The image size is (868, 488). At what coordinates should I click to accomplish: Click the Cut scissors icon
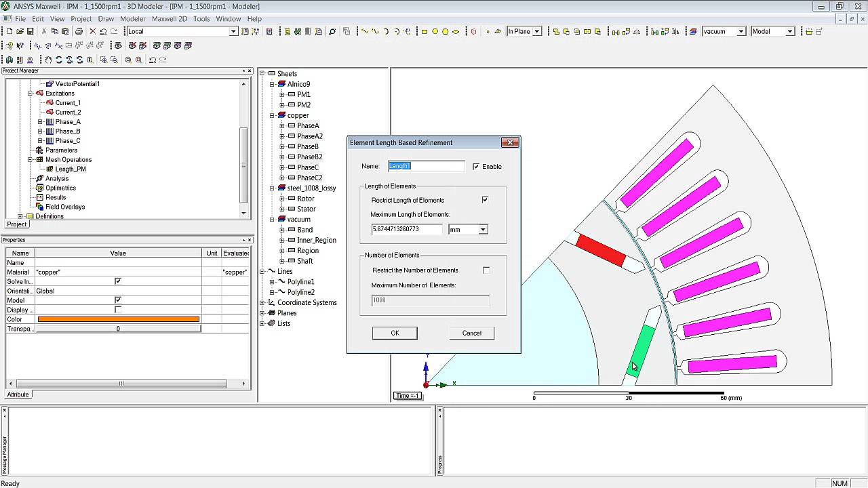click(44, 31)
